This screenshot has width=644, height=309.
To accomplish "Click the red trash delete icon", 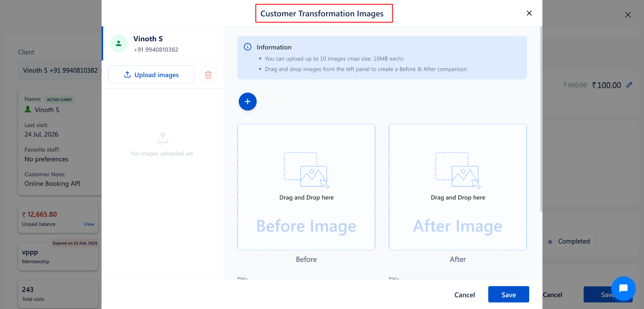I will pos(208,75).
